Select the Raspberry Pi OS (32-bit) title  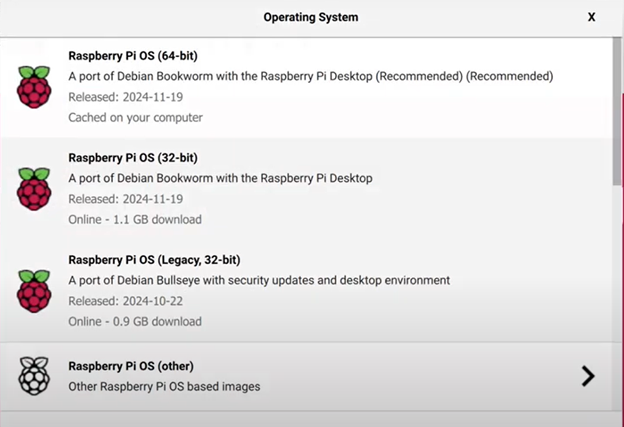(x=133, y=158)
